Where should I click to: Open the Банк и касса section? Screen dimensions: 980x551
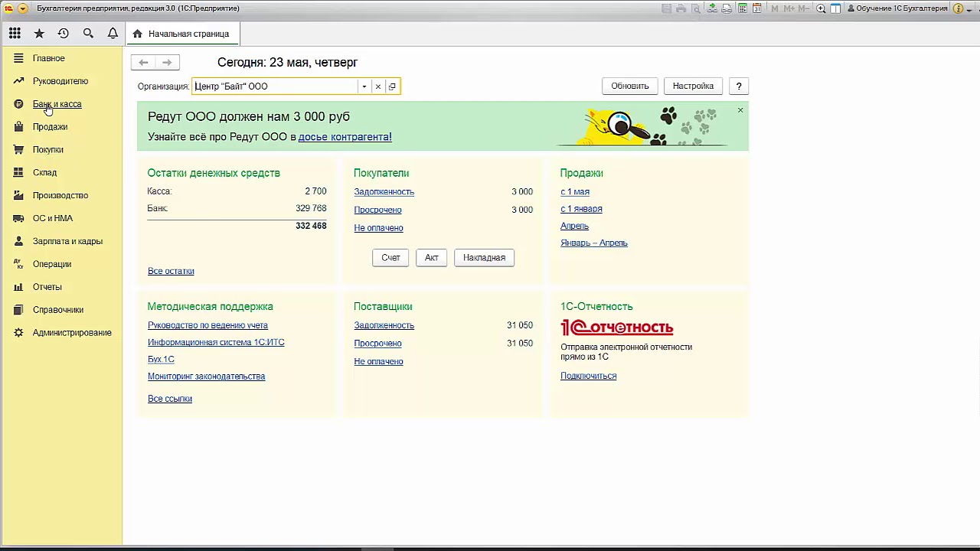point(57,104)
